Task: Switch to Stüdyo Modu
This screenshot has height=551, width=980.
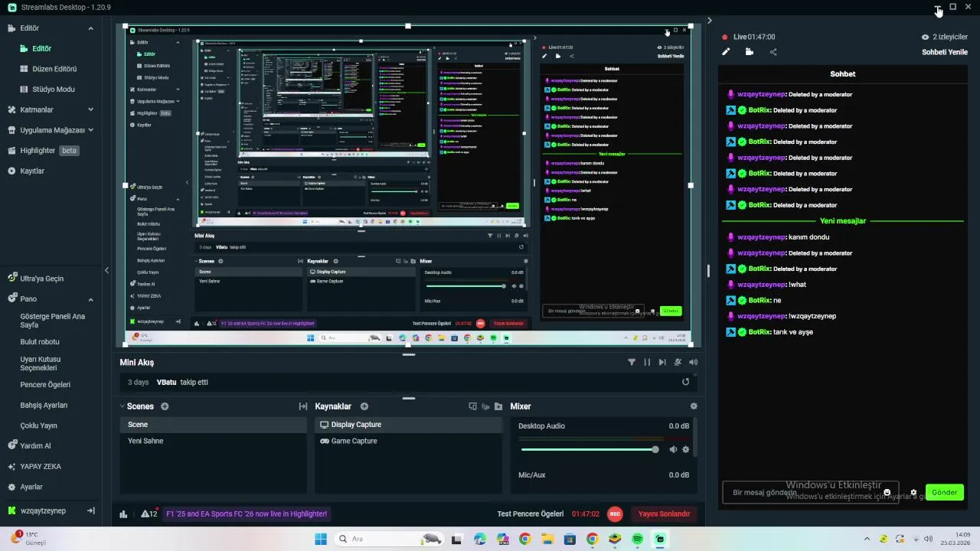Action: (53, 89)
